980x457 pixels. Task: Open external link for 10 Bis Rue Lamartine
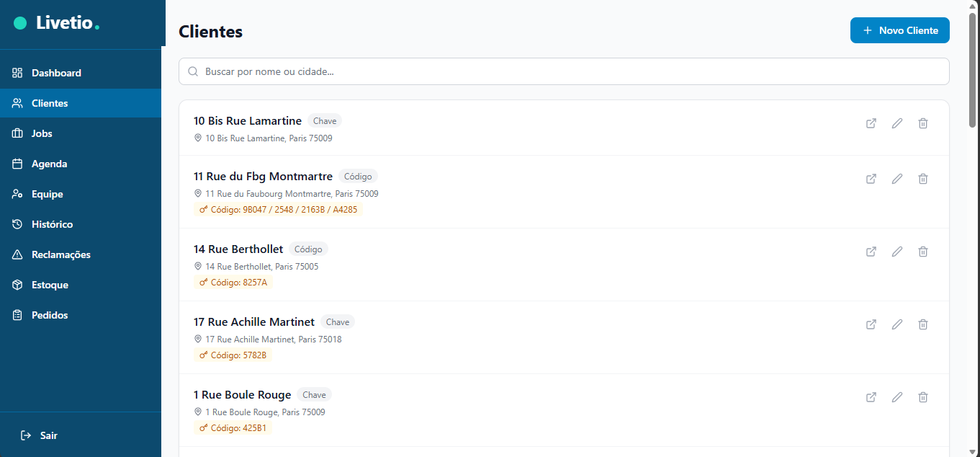[x=871, y=123]
